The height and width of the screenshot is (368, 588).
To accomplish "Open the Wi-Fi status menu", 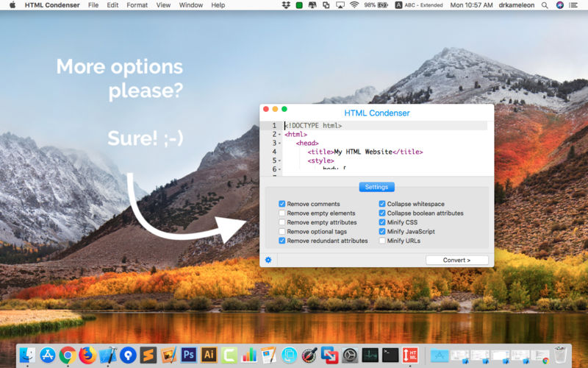I will (x=354, y=5).
